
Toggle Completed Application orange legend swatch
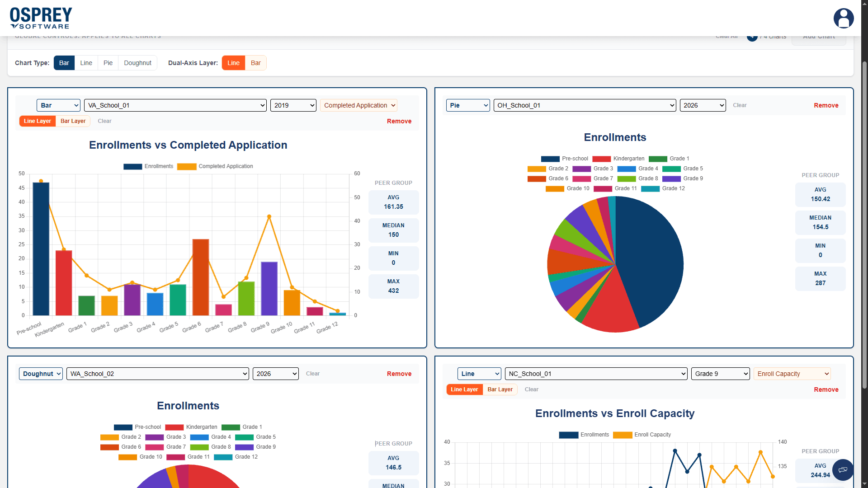[x=187, y=167]
